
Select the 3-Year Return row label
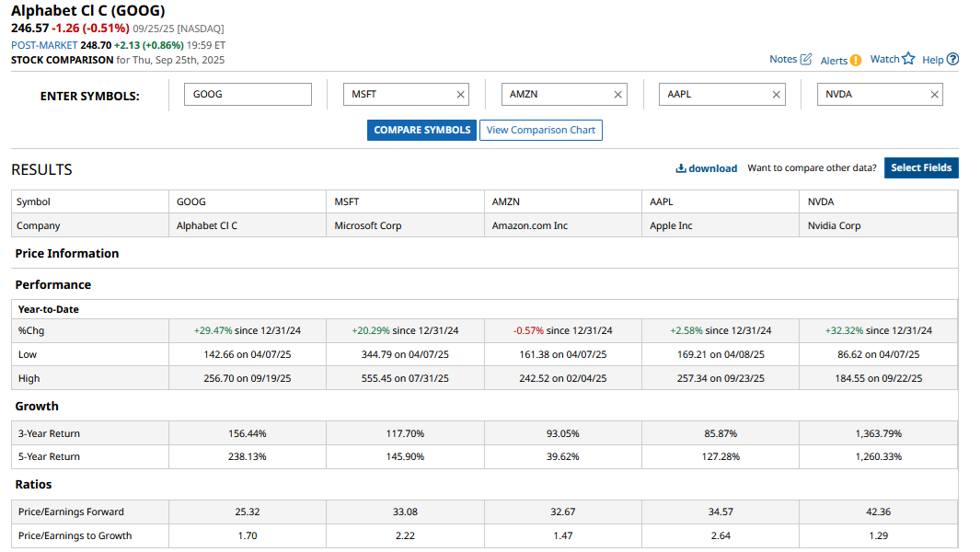point(49,433)
